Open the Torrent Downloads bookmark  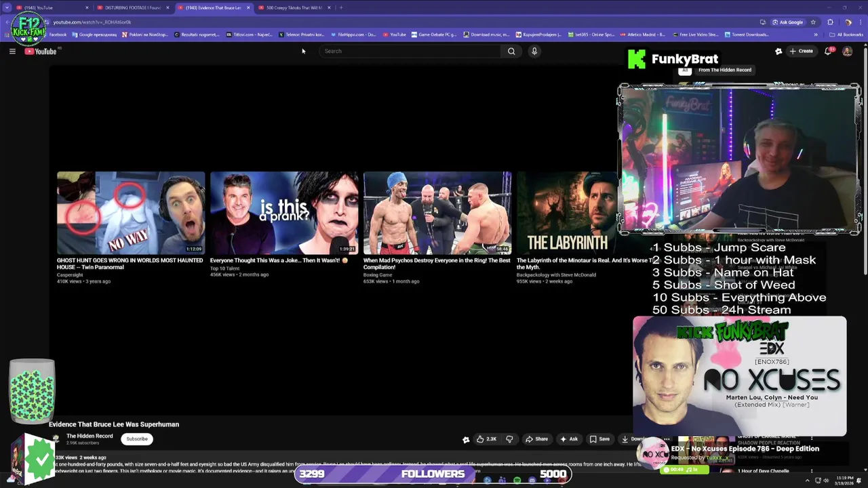tap(747, 35)
